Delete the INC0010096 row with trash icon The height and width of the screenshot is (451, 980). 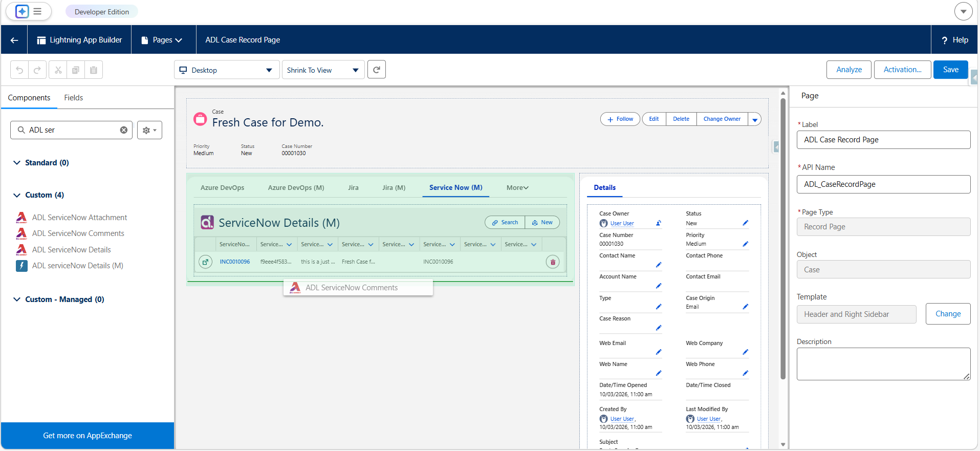pos(553,262)
